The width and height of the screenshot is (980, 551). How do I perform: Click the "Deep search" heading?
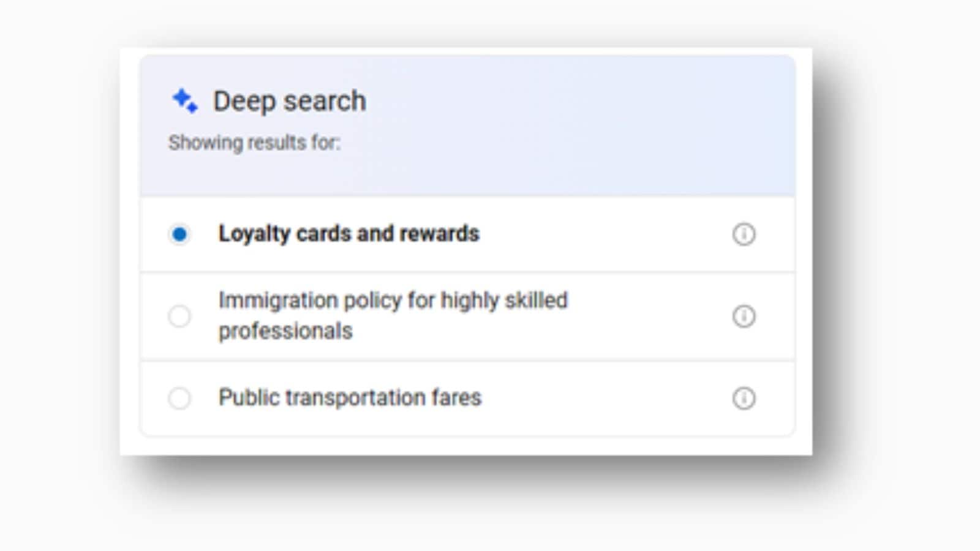coord(289,101)
